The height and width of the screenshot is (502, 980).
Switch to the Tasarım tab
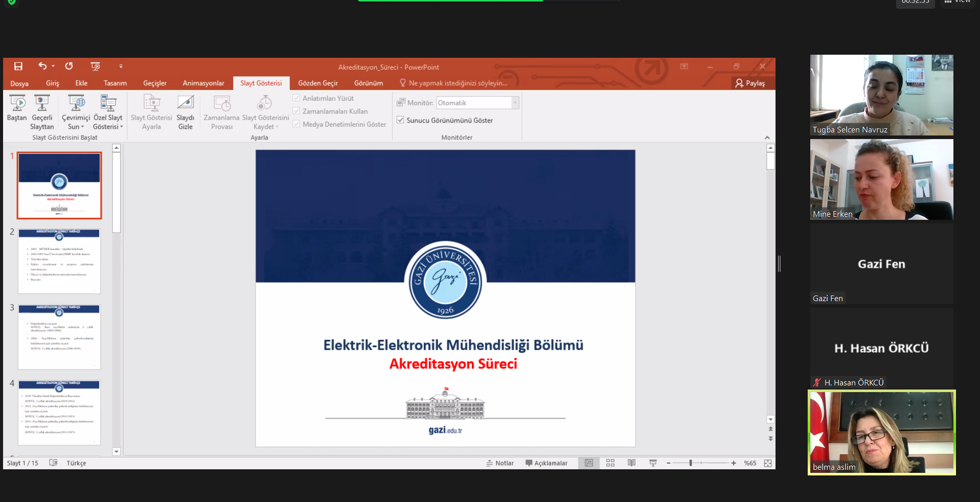pos(115,83)
